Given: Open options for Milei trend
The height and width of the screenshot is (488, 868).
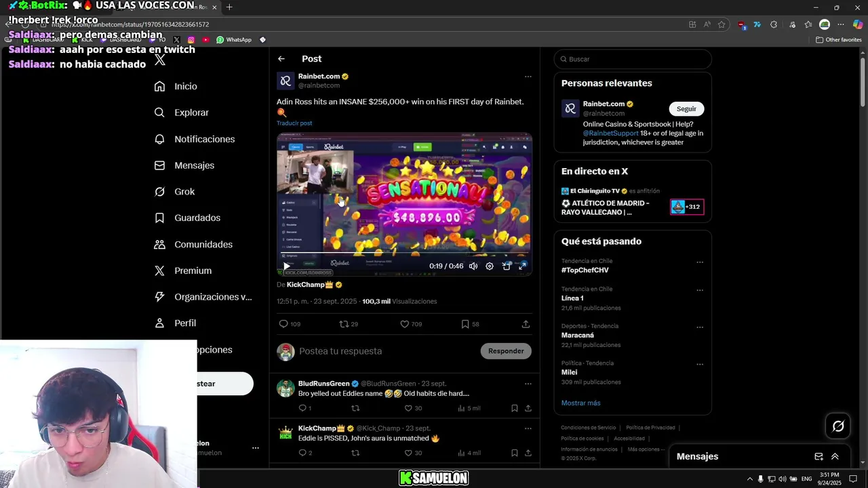Looking at the screenshot, I should [700, 365].
